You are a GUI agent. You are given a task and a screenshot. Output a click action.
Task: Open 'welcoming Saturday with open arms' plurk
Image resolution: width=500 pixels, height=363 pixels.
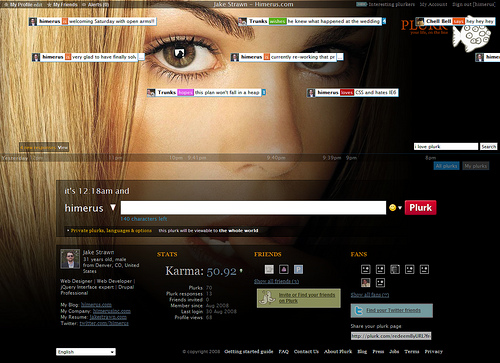[112, 21]
